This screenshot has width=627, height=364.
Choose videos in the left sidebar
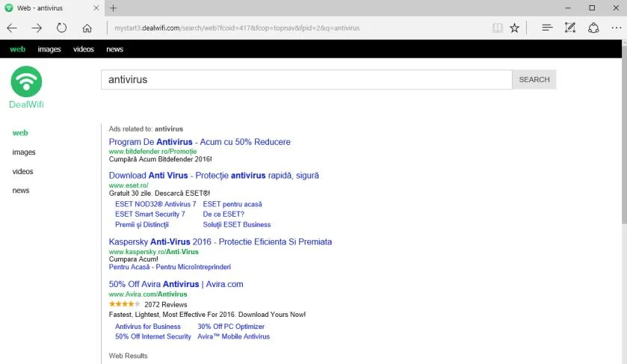pyautogui.click(x=22, y=171)
